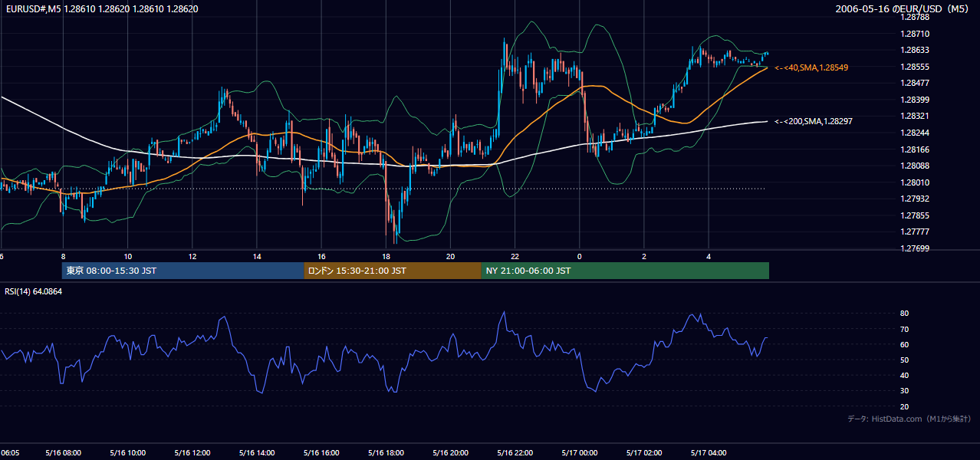Click price axis value 1.28788
The image size is (980, 460).
point(915,17)
